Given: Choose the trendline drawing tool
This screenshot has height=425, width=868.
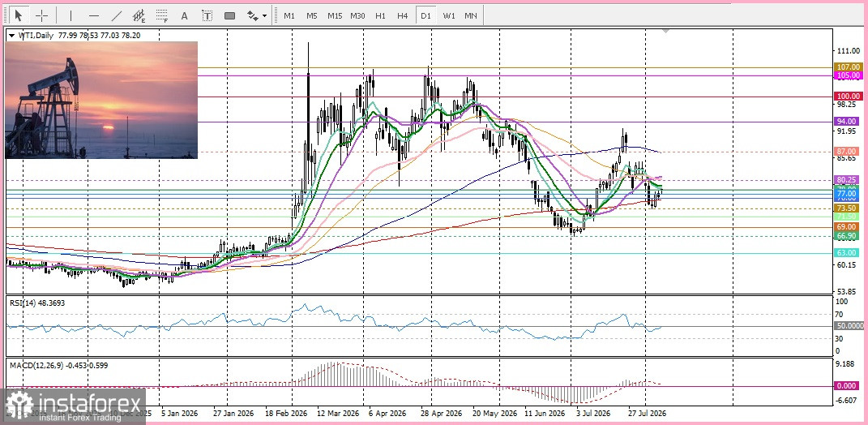Looking at the screenshot, I should pyautogui.click(x=117, y=15).
